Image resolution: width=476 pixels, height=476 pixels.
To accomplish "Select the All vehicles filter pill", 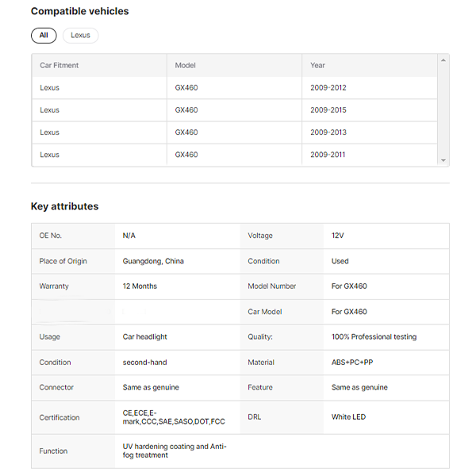I will tap(44, 36).
